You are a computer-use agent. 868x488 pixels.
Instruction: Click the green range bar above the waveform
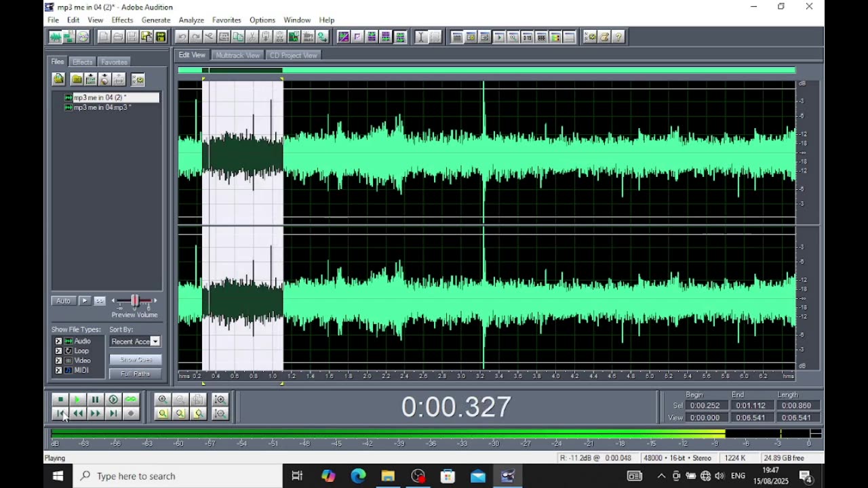[486, 70]
